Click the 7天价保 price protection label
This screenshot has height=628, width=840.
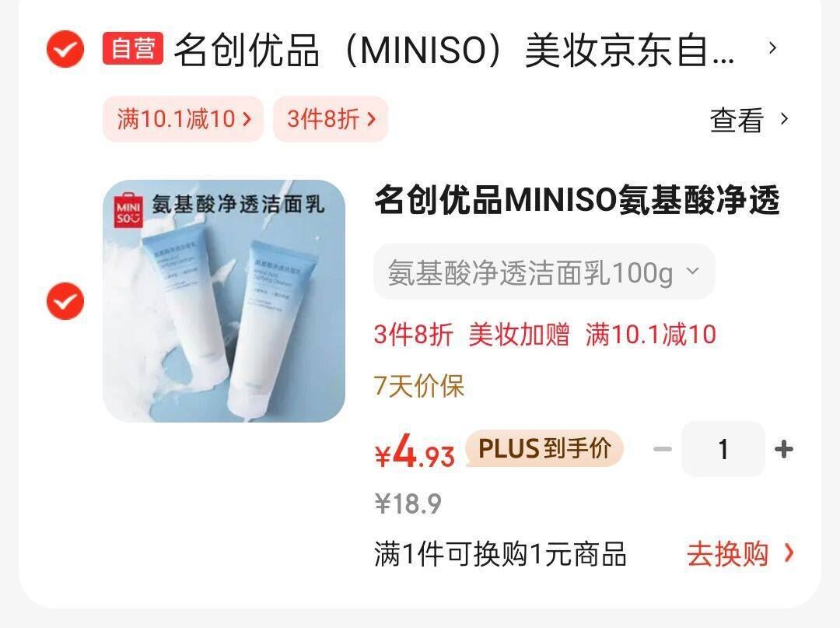pos(419,386)
